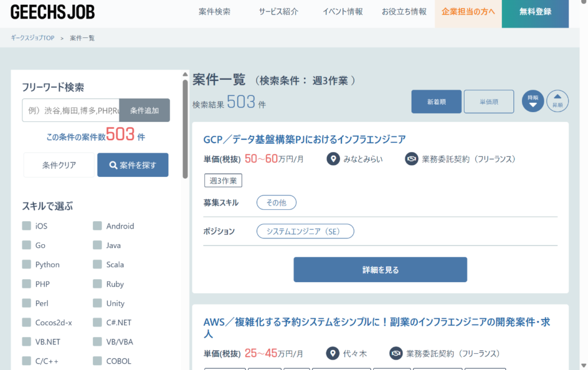Click the ascending order (昇順) arrow icon
Viewport: 588px width, 370px height.
coord(558,101)
